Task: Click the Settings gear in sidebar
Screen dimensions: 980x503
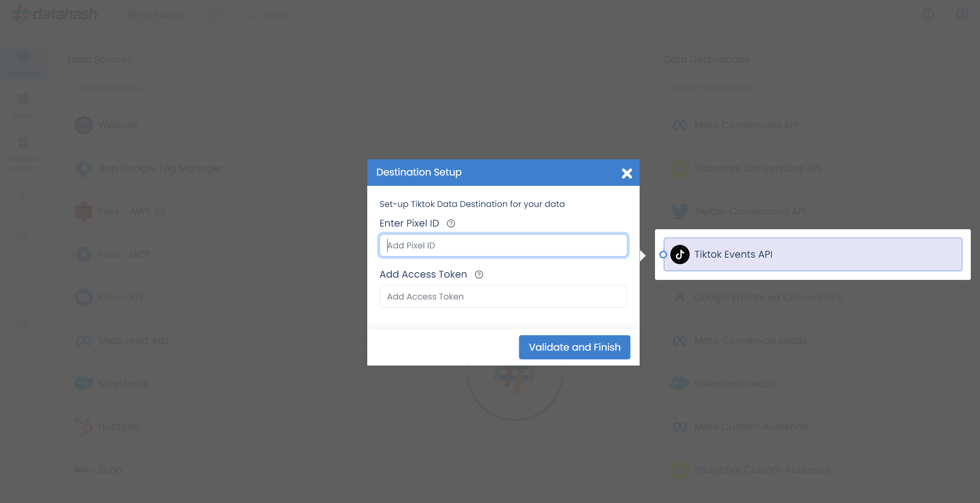Action: (x=23, y=280)
